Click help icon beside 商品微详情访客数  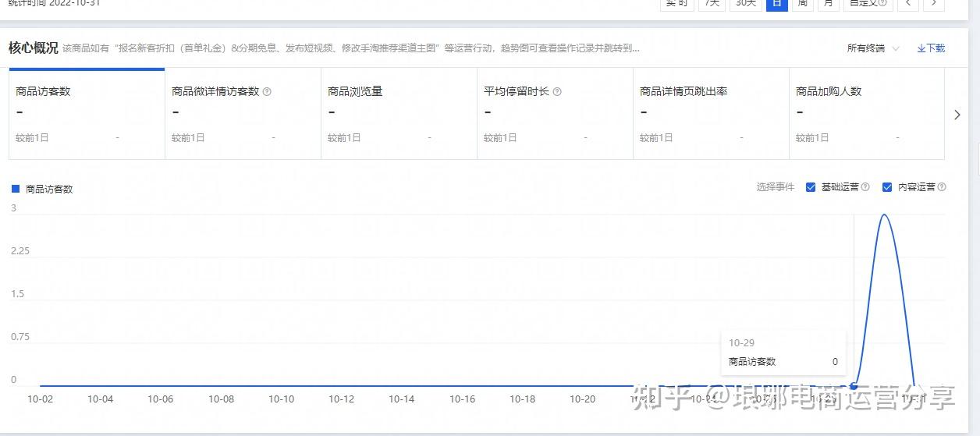(267, 91)
